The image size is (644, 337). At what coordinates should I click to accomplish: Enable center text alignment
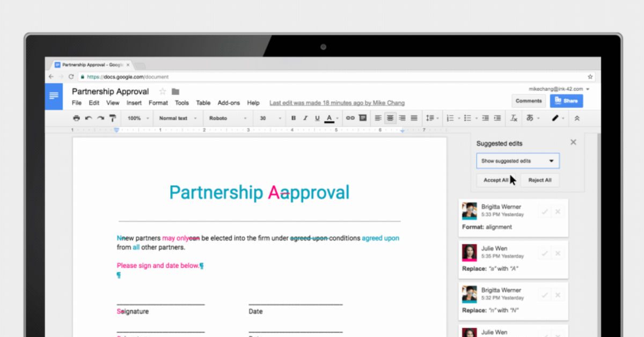coord(390,118)
